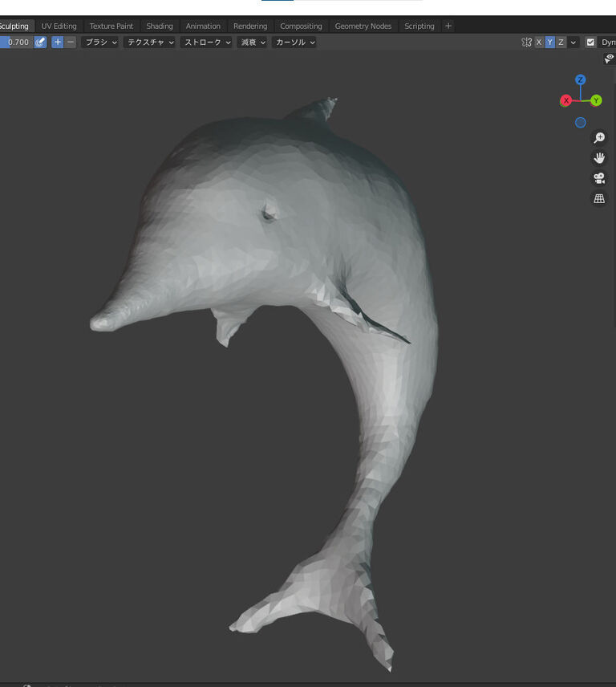Image resolution: width=616 pixels, height=687 pixels.
Task: Click the pen pressure icon beside 0.700
Action: (x=40, y=42)
